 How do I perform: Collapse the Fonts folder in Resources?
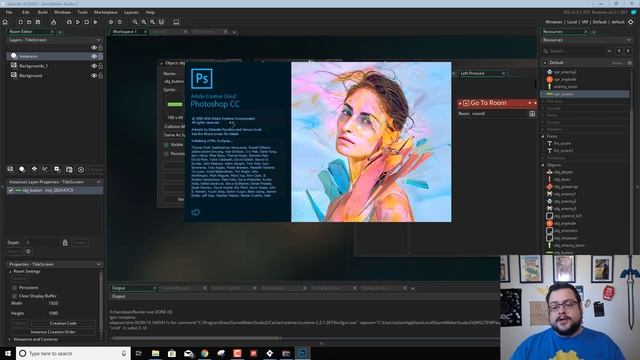pos(543,136)
